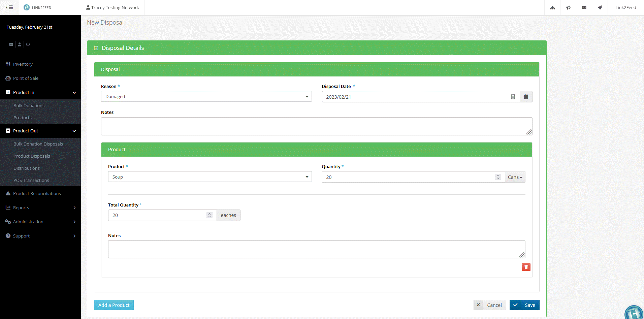Delete the Soup product using red trash icon
644x319 pixels.
(x=525, y=267)
